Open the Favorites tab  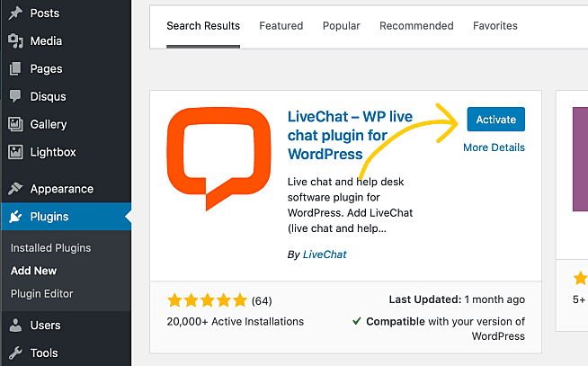tap(495, 26)
